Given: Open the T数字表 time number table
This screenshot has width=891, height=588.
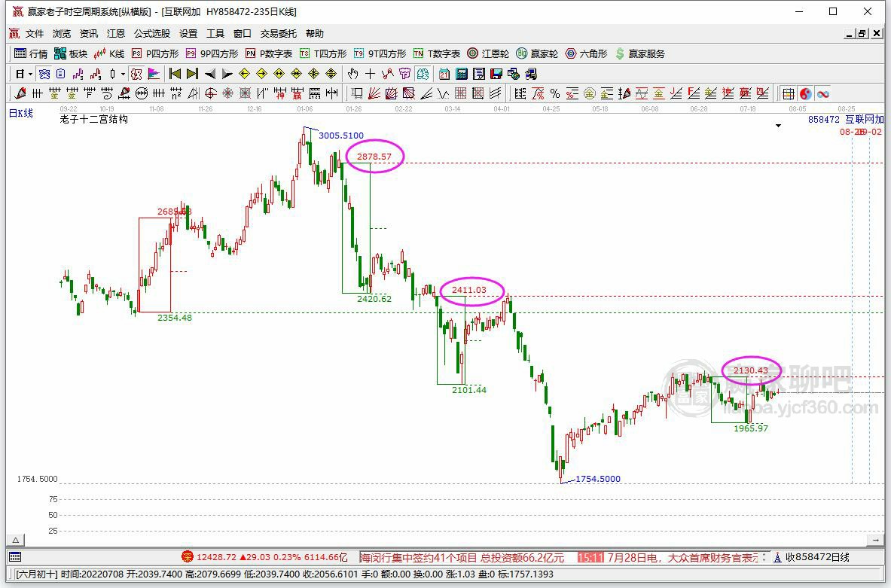Looking at the screenshot, I should pyautogui.click(x=436, y=53).
